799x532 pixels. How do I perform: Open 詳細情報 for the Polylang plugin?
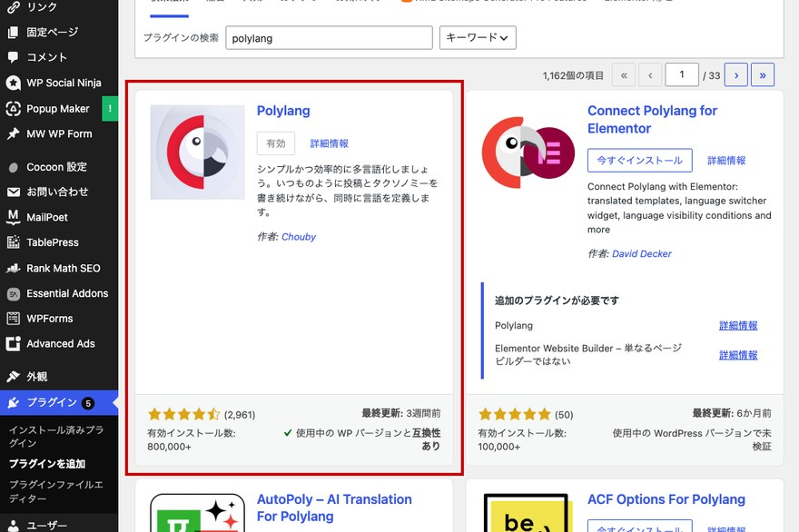pos(330,143)
